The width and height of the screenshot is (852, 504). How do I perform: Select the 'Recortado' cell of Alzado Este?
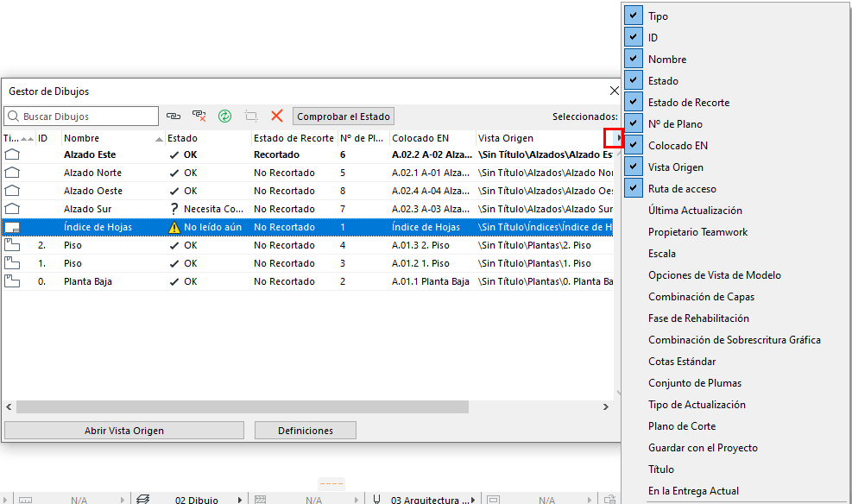[x=276, y=154]
